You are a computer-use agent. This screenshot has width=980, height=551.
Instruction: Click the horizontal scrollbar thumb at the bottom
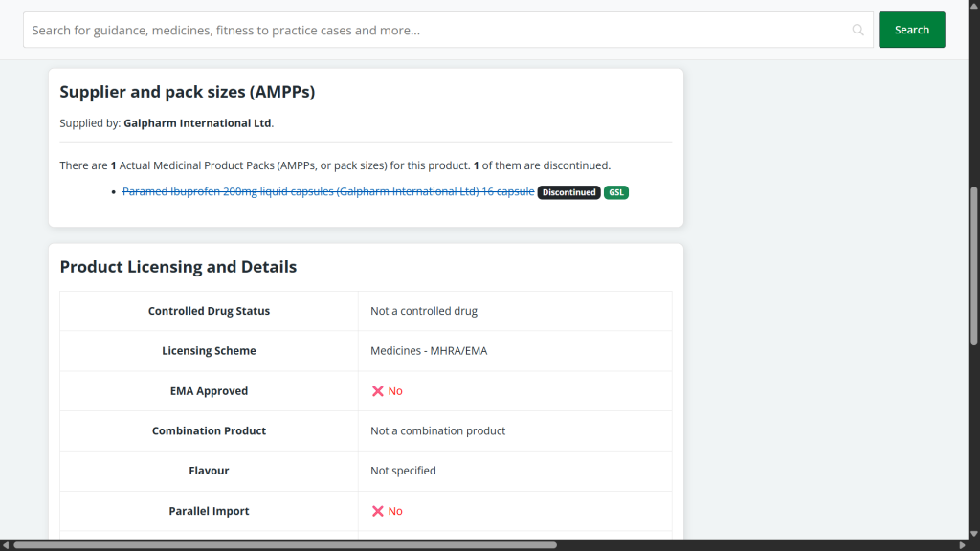click(284, 545)
